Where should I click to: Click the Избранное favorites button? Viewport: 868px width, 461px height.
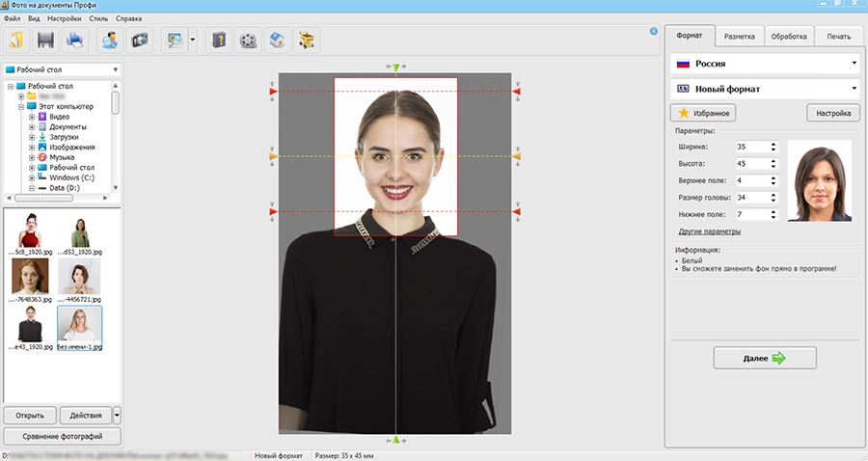703,113
